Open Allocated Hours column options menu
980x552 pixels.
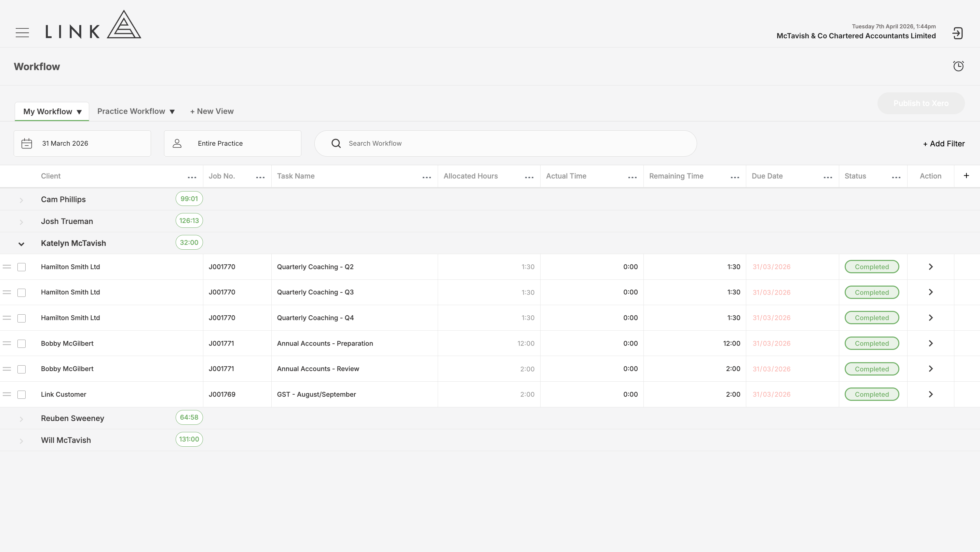(529, 178)
